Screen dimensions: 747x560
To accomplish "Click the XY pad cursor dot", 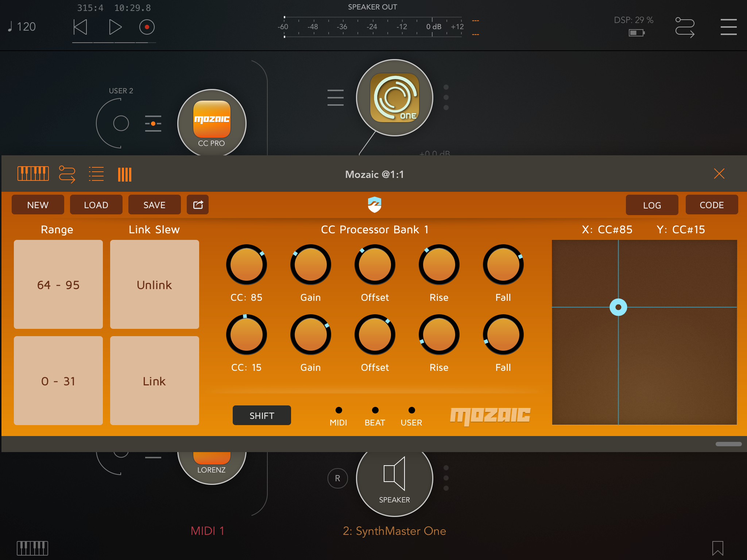I will [618, 307].
